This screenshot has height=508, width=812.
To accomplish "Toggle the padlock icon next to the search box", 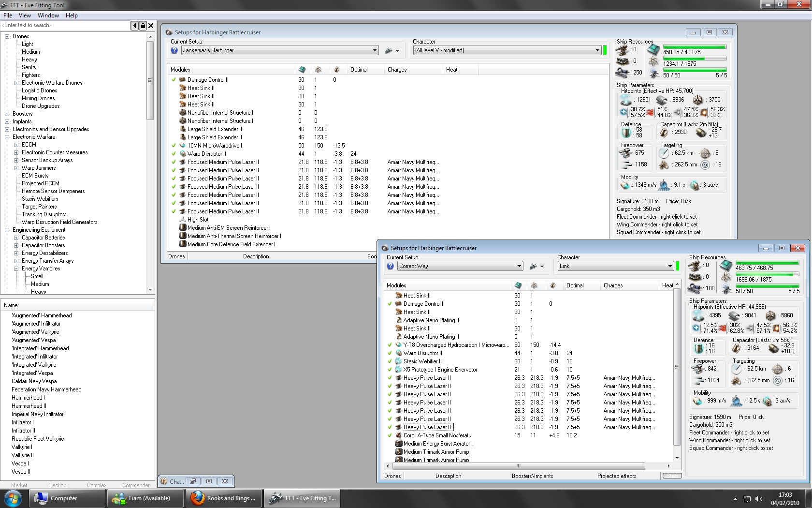I will 143,26.
